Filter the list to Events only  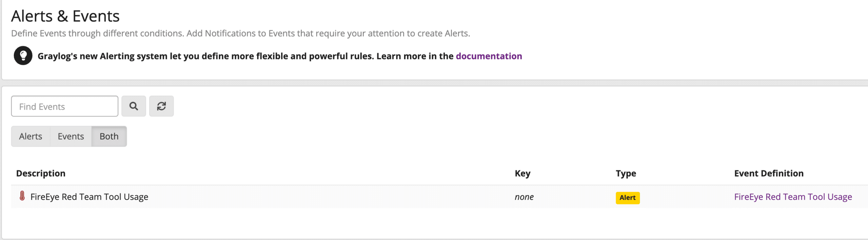click(71, 136)
